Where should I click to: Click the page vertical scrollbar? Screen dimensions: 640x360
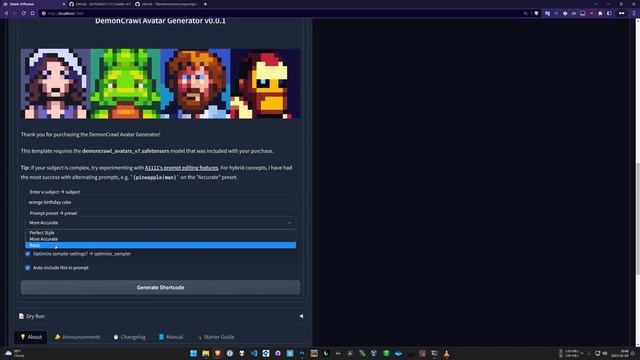[x=637, y=218]
